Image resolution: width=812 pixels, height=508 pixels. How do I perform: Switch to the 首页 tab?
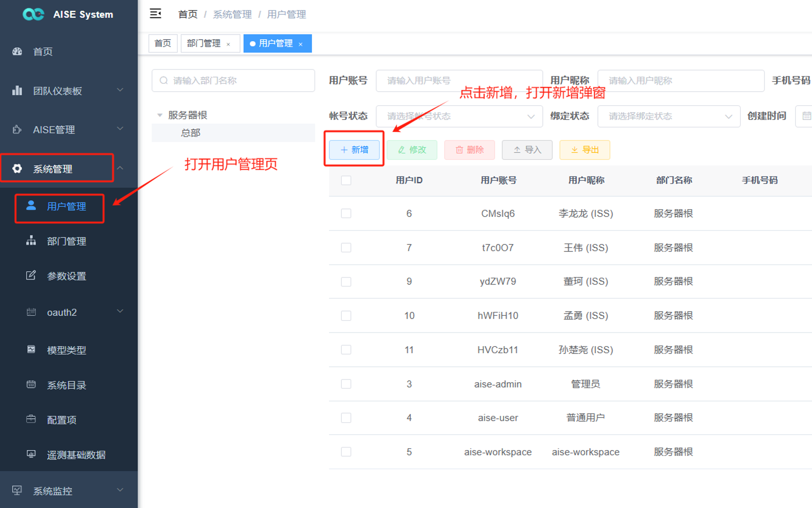click(163, 43)
